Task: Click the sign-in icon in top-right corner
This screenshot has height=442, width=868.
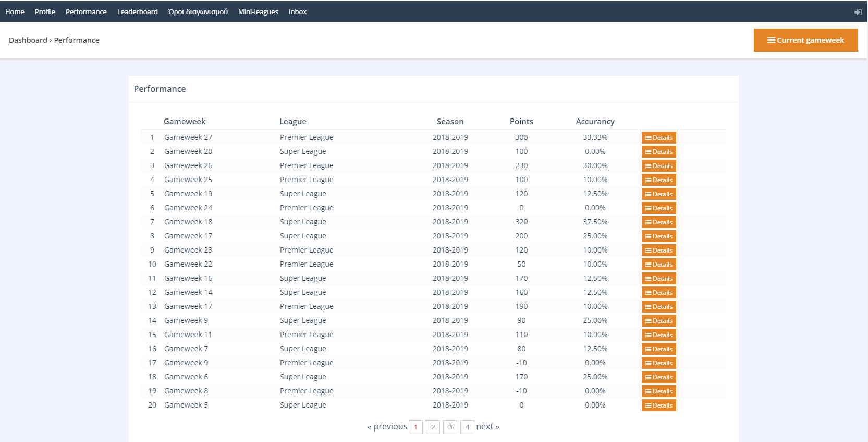Action: [858, 12]
